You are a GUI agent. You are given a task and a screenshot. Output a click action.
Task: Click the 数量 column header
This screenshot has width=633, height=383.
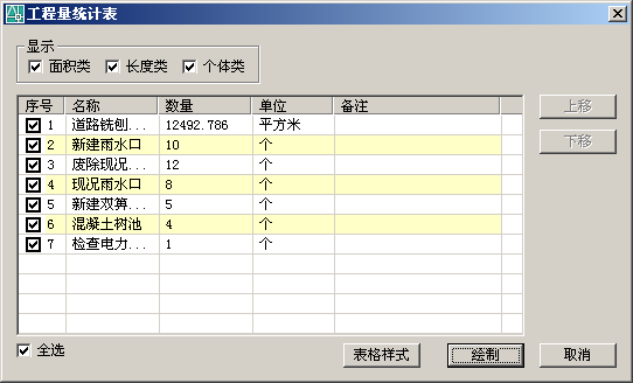[x=204, y=106]
